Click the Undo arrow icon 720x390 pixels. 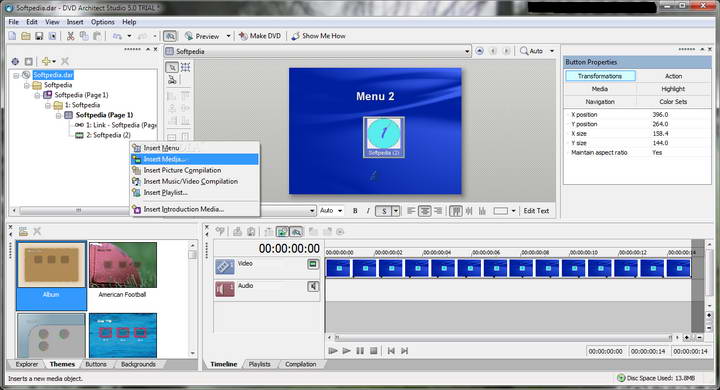[118, 36]
